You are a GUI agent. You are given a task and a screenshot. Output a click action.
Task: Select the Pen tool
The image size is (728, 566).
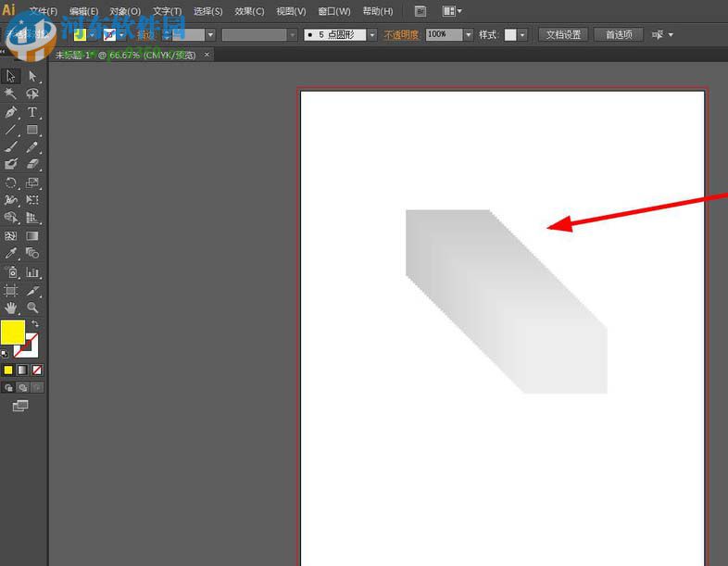click(x=11, y=112)
